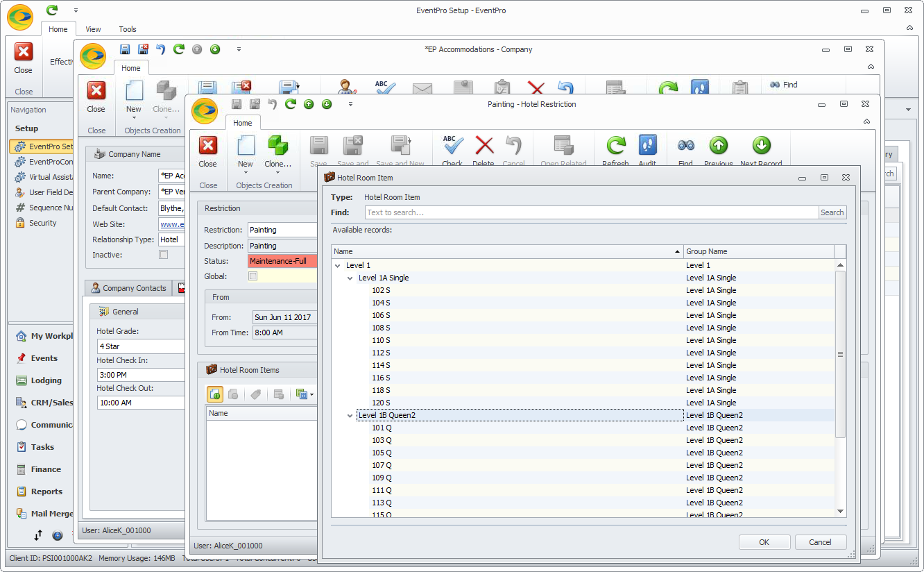Viewport: 924px width, 572px height.
Task: Collapse the Level 1A Single group
Action: [x=350, y=278]
